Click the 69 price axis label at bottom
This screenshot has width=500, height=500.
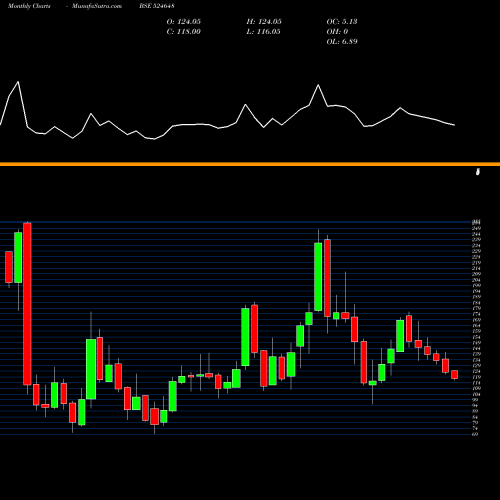[475, 434]
